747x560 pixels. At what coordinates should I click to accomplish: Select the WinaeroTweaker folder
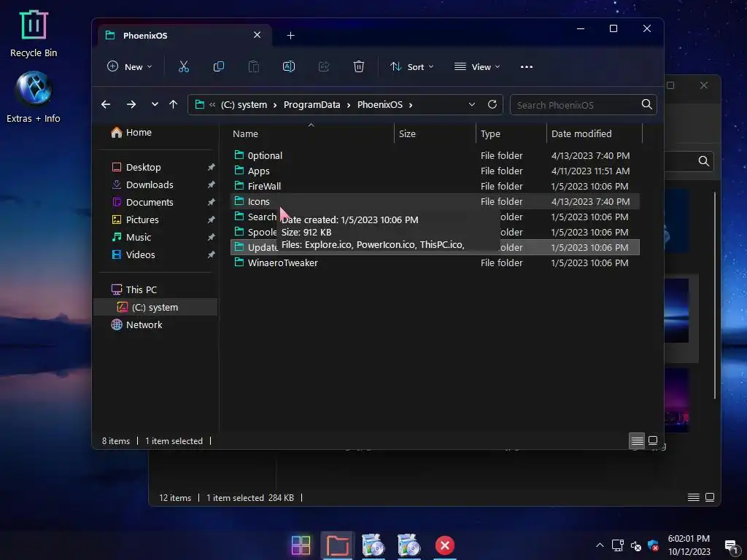click(x=435, y=262)
